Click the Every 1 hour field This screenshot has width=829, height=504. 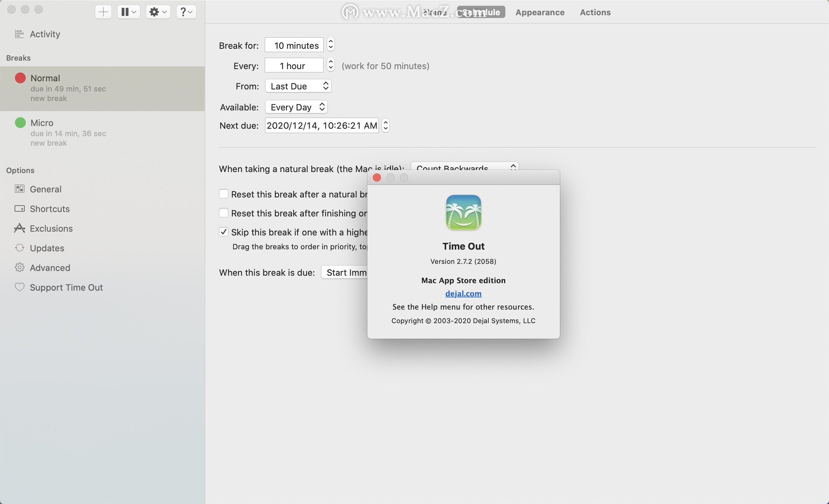[x=294, y=65]
